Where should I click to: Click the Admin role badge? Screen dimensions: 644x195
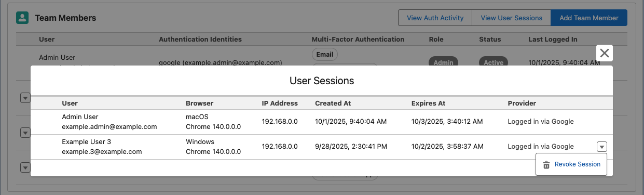pyautogui.click(x=443, y=62)
